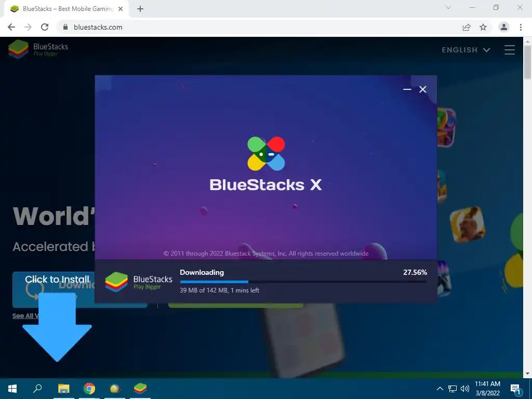The image size is (532, 399).
Task: Open a new browser tab
Action: tap(140, 9)
